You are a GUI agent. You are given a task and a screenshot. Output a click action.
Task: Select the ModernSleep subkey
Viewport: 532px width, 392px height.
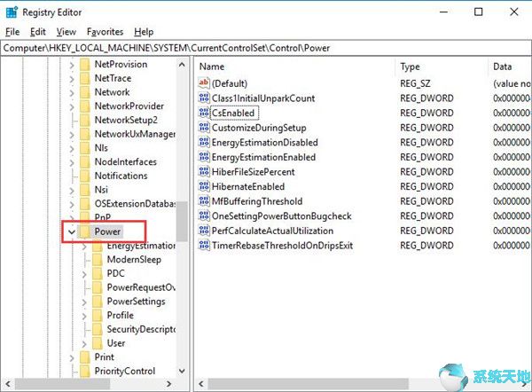pyautogui.click(x=134, y=260)
